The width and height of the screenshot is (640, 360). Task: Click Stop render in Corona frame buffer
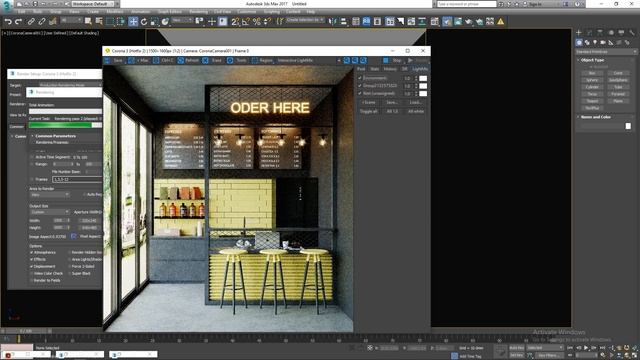(392, 60)
